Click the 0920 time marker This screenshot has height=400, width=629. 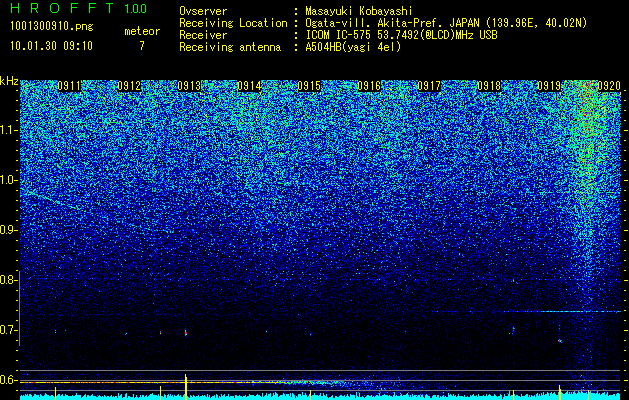[609, 86]
